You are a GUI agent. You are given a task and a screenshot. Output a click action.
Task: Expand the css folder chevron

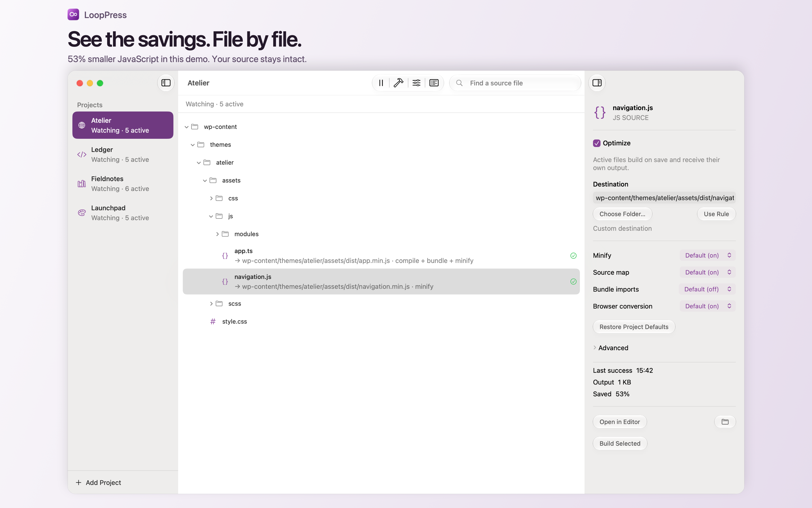point(211,198)
